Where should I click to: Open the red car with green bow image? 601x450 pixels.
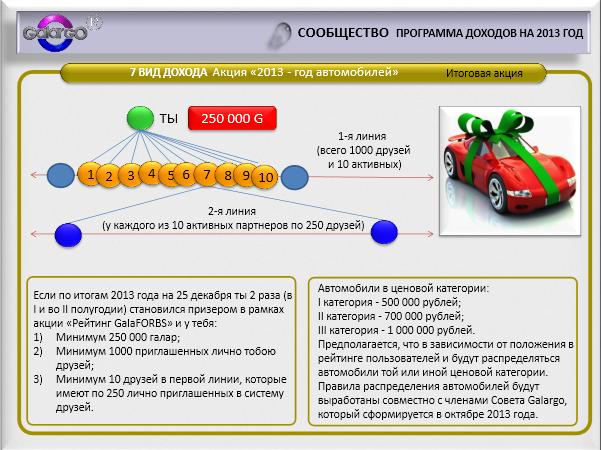pos(510,171)
